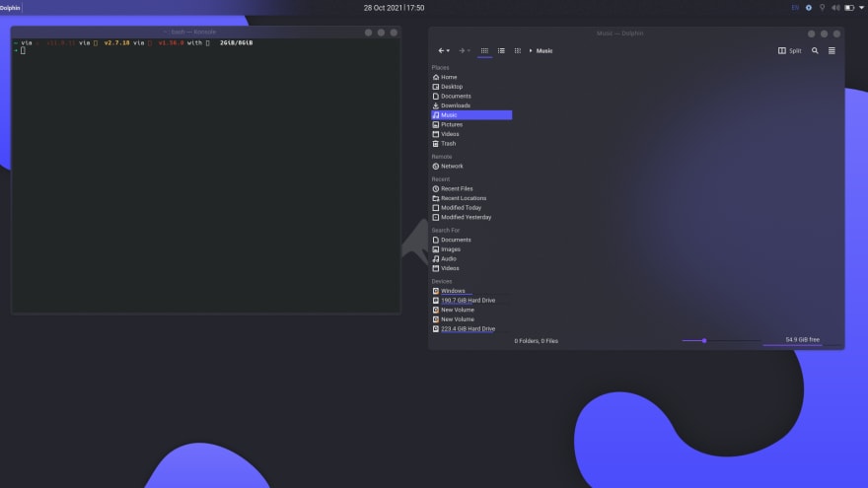Toggle Split view in Dolphin
Viewport: 868px width, 488px height.
click(790, 50)
